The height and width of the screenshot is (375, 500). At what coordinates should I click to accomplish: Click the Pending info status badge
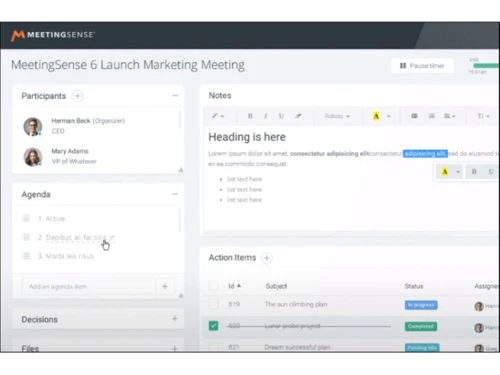pyautogui.click(x=422, y=347)
